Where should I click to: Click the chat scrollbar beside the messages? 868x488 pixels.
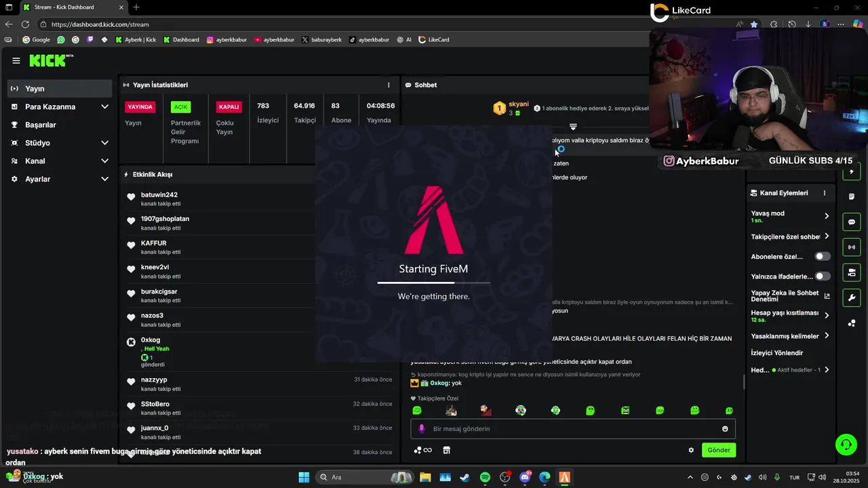(744, 382)
